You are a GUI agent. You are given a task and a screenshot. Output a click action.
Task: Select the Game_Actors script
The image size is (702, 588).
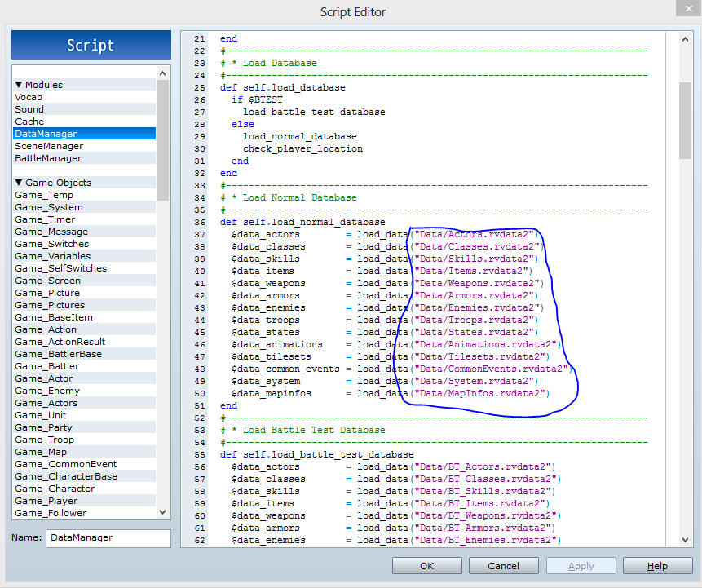pos(85,403)
